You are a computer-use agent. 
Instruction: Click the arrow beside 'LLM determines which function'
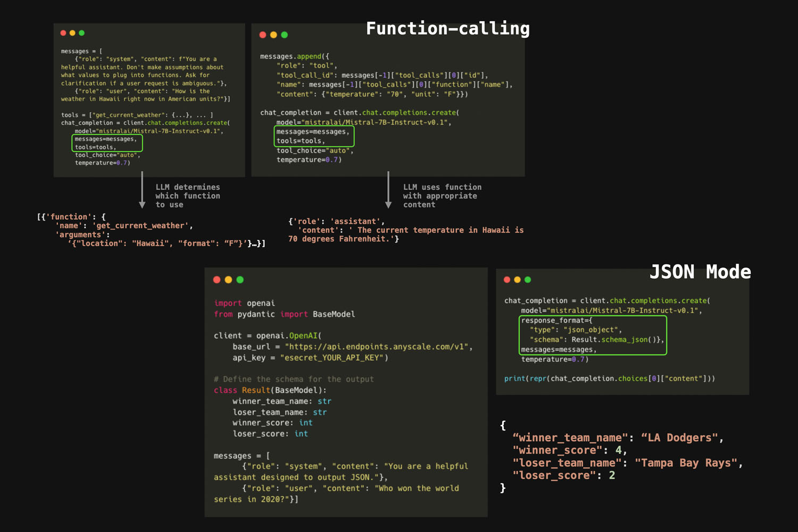click(142, 190)
